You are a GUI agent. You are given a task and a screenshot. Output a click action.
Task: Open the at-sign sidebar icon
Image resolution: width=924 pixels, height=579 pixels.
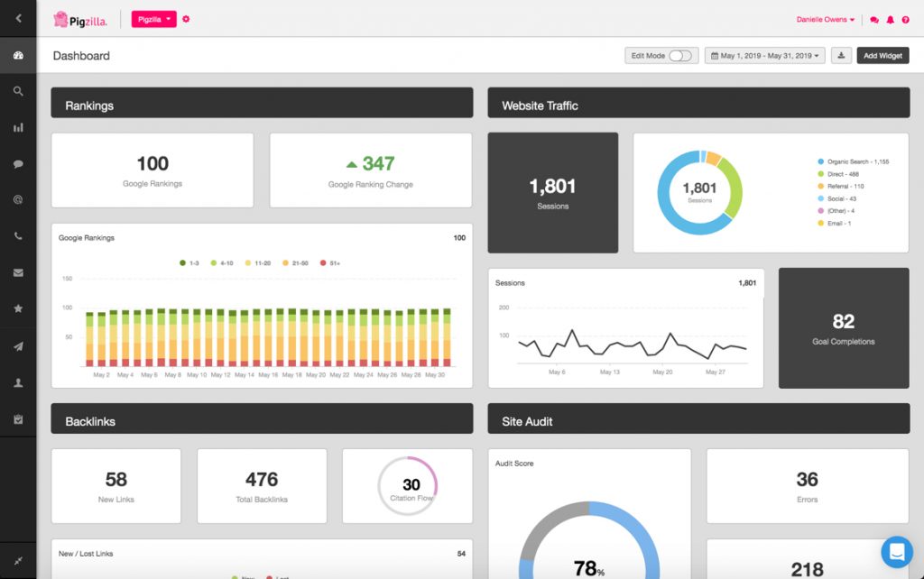tap(18, 199)
